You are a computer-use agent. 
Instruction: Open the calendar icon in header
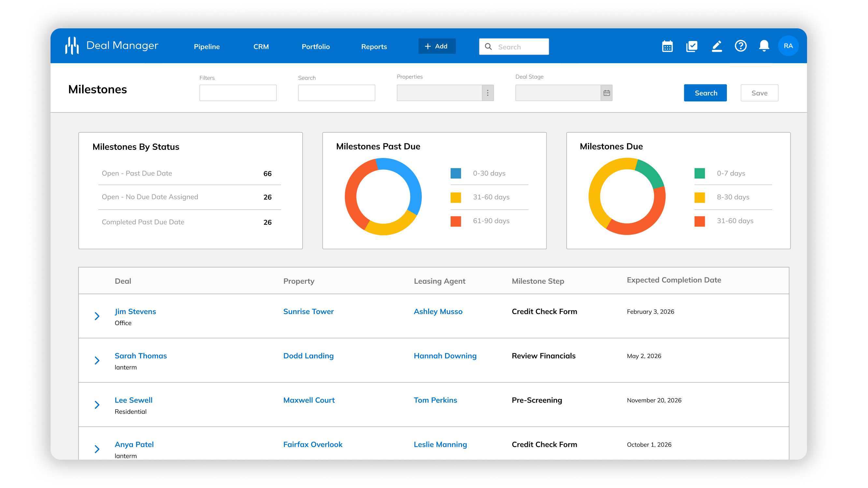[x=667, y=46]
